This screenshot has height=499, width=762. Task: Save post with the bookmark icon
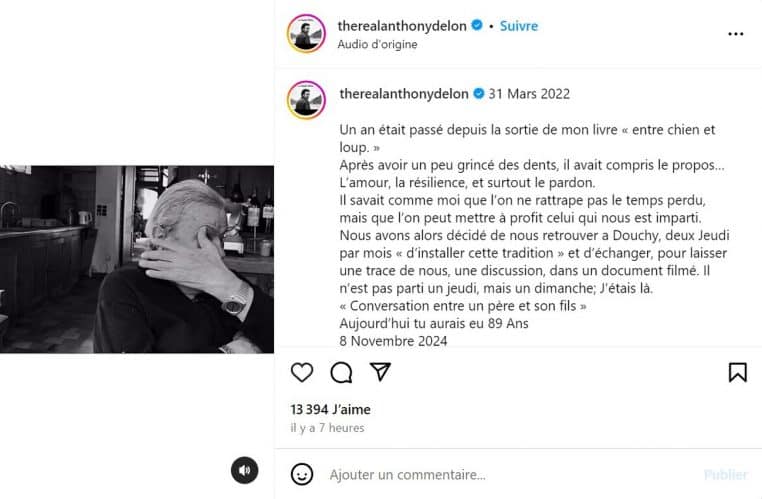[x=737, y=373]
